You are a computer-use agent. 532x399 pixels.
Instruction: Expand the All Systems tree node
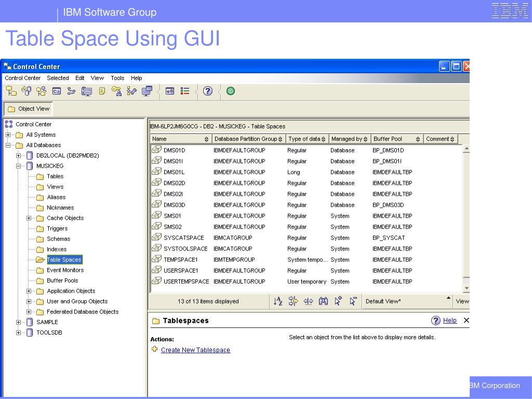[8, 135]
